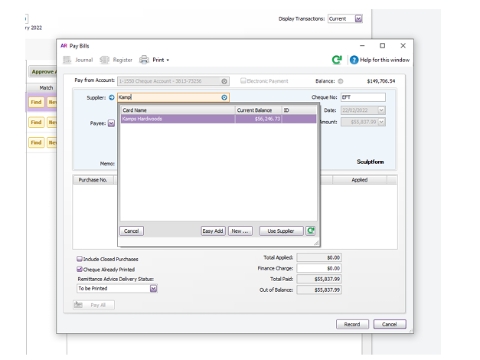Sort by Card Name column header
Screen dimensions: 480x360
[178, 110]
